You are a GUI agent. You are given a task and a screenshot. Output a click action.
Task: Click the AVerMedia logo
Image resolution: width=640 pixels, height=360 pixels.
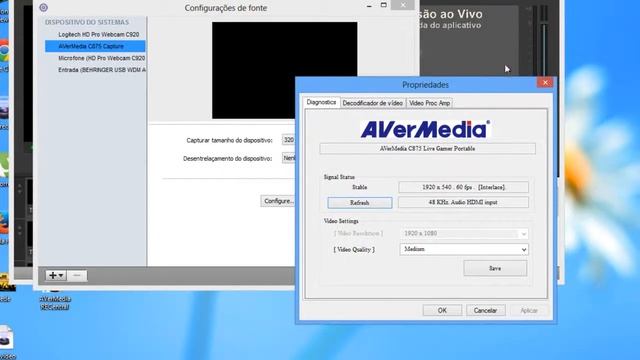point(425,129)
